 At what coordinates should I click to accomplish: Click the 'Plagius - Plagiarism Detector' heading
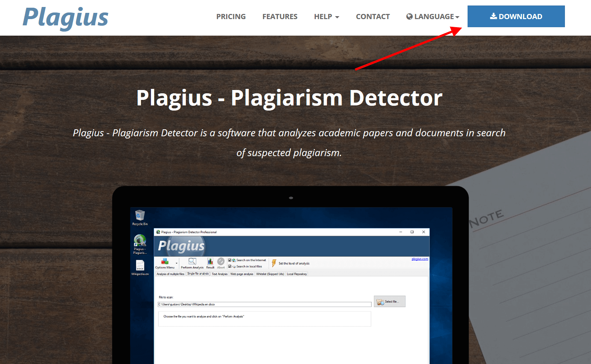pos(289,98)
